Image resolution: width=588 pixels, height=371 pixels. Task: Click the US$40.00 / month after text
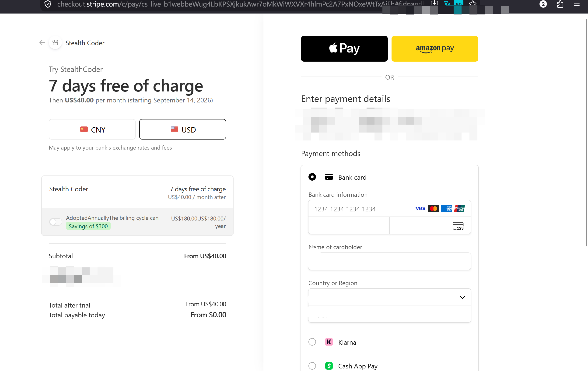(x=197, y=197)
